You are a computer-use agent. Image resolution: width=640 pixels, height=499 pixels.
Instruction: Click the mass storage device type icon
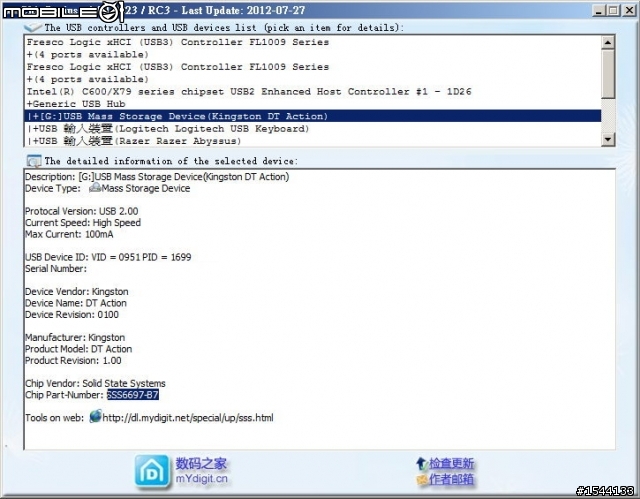(x=95, y=188)
